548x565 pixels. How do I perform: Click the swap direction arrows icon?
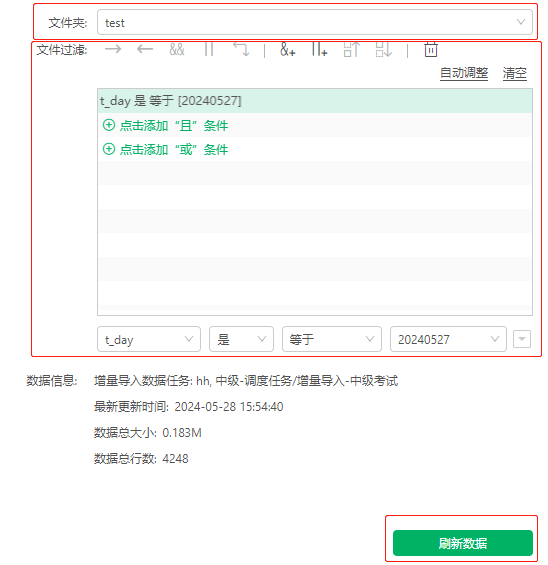(241, 49)
